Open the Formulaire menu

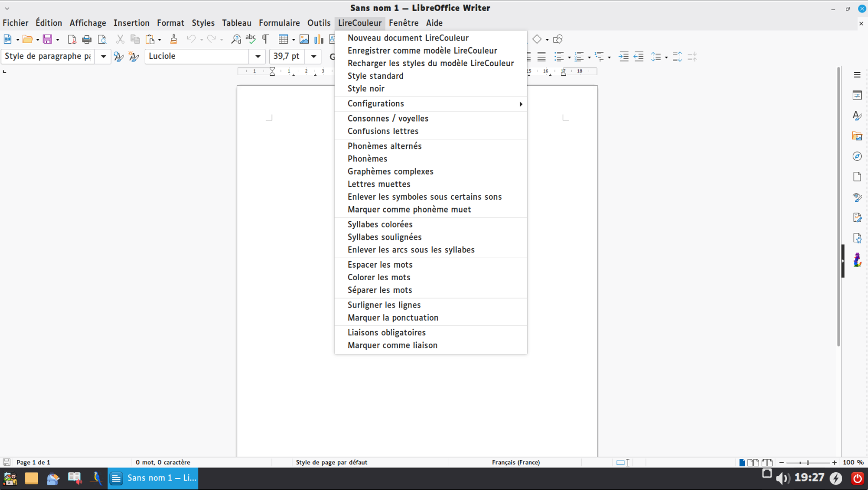[x=279, y=23]
